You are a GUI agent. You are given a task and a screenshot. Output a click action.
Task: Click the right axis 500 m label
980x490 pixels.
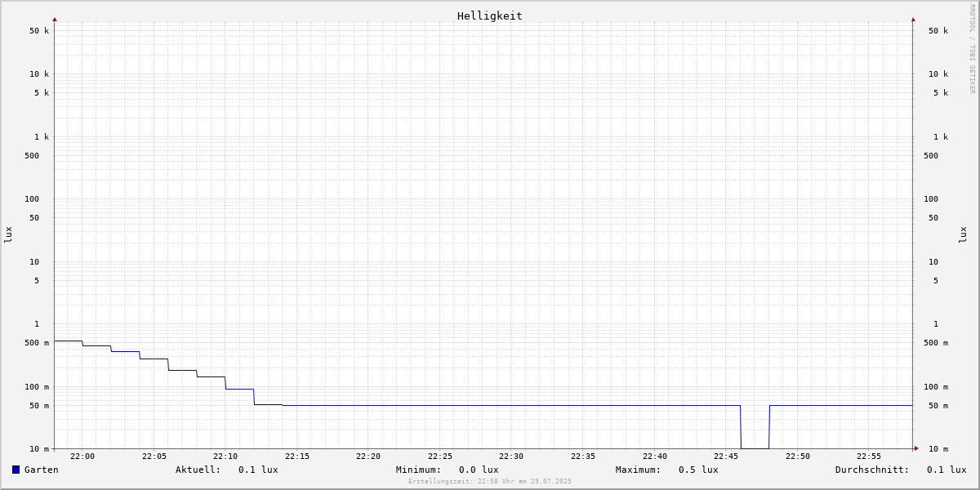[936, 343]
